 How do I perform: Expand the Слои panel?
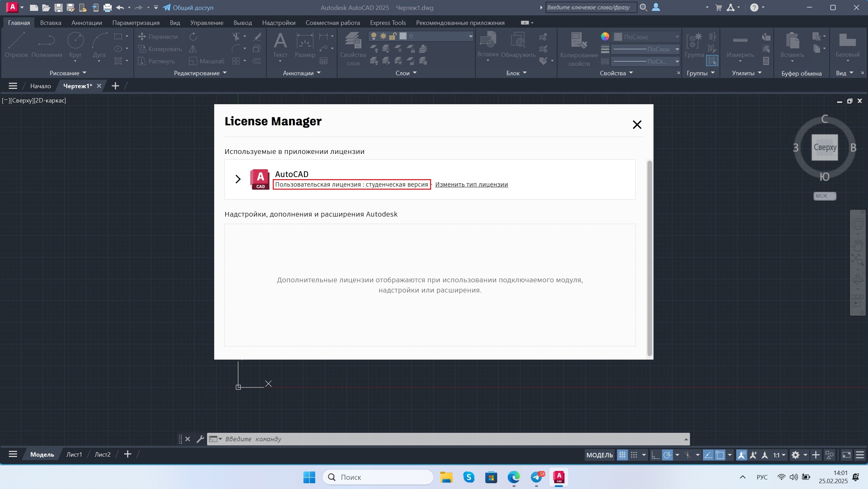(406, 73)
